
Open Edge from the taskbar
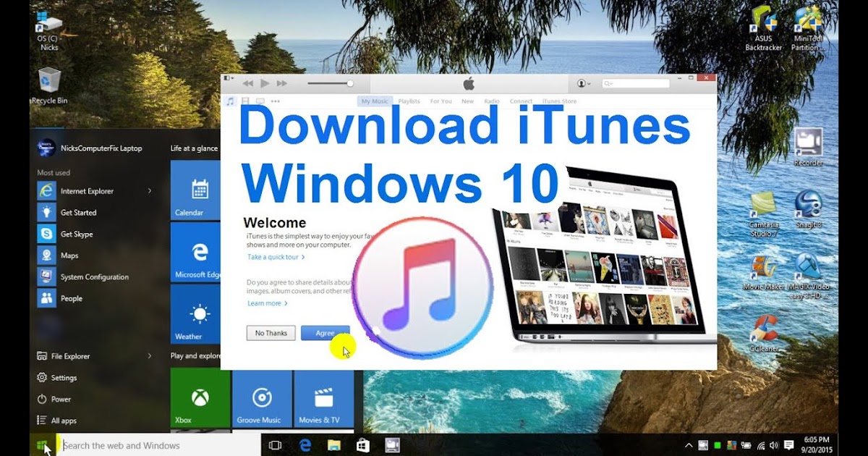305,445
